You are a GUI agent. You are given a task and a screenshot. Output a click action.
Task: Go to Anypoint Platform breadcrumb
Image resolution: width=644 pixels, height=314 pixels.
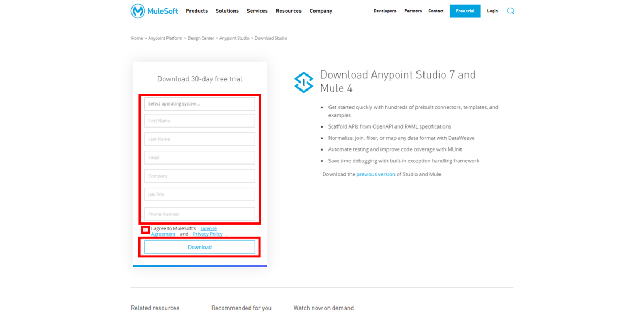tap(165, 38)
